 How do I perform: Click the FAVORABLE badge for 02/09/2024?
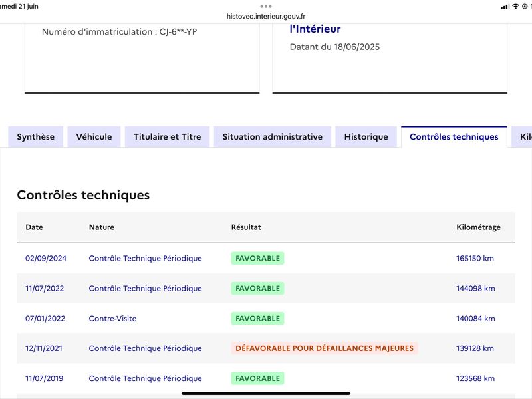click(257, 258)
